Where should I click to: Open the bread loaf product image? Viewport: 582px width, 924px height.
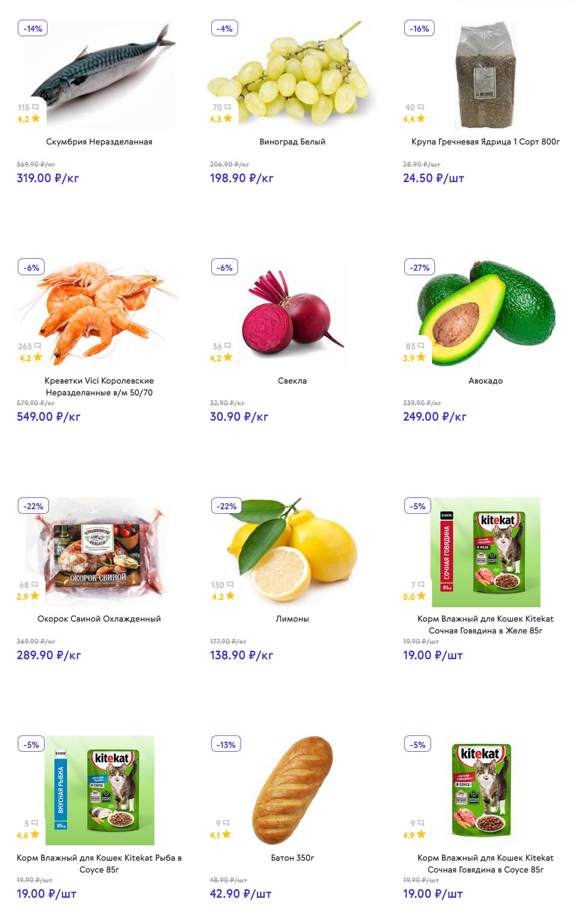click(x=292, y=790)
